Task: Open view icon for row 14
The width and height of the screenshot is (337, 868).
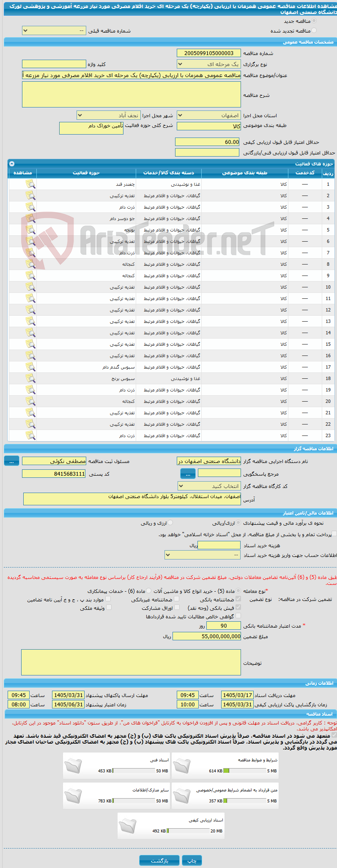Action: [30, 333]
